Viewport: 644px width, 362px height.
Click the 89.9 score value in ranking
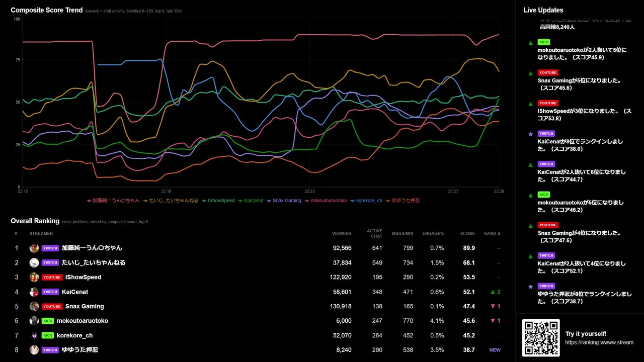click(x=469, y=248)
